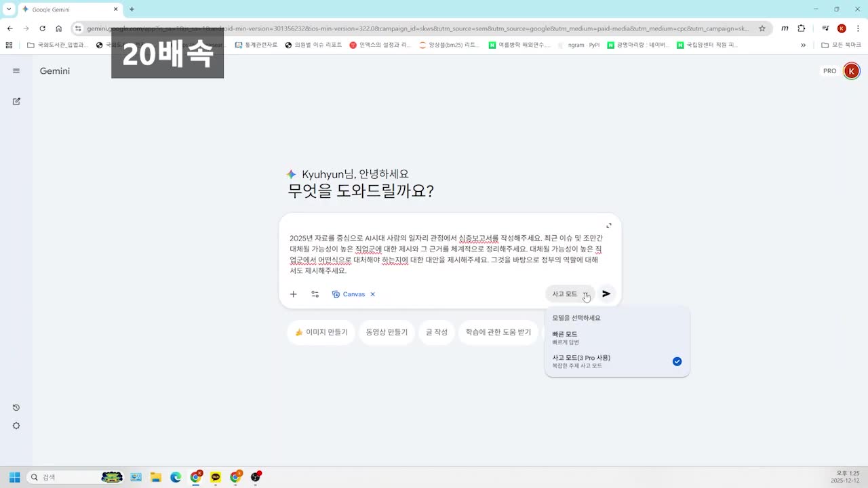Launch KakaoTalk from the taskbar
Image resolution: width=868 pixels, height=488 pixels.
click(215, 477)
